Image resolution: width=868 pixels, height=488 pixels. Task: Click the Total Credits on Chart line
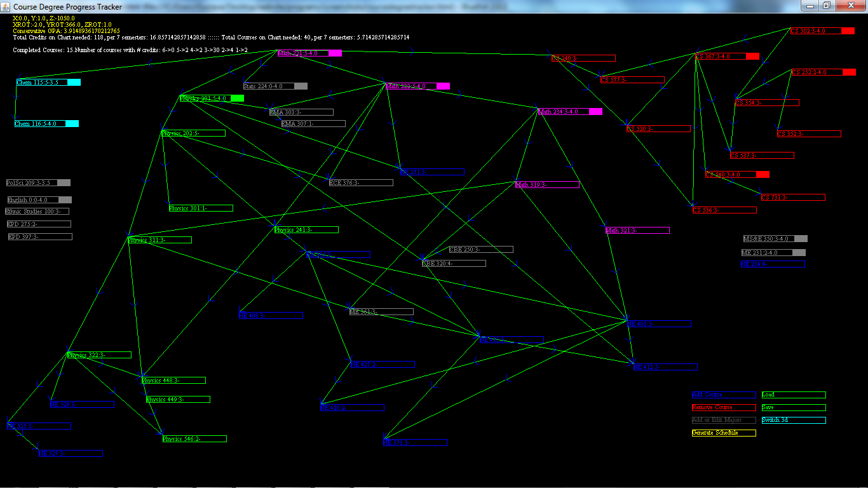click(211, 37)
